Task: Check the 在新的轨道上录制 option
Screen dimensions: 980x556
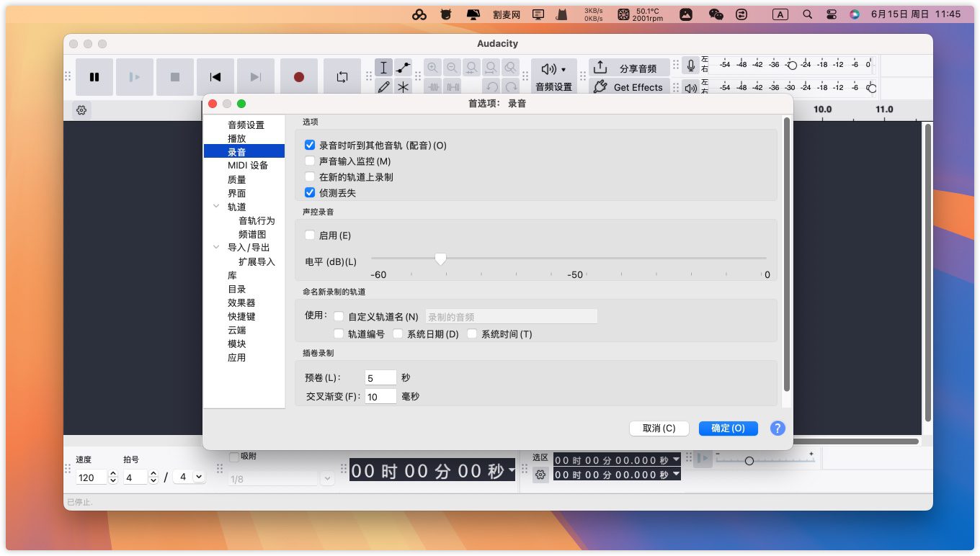Action: 310,177
